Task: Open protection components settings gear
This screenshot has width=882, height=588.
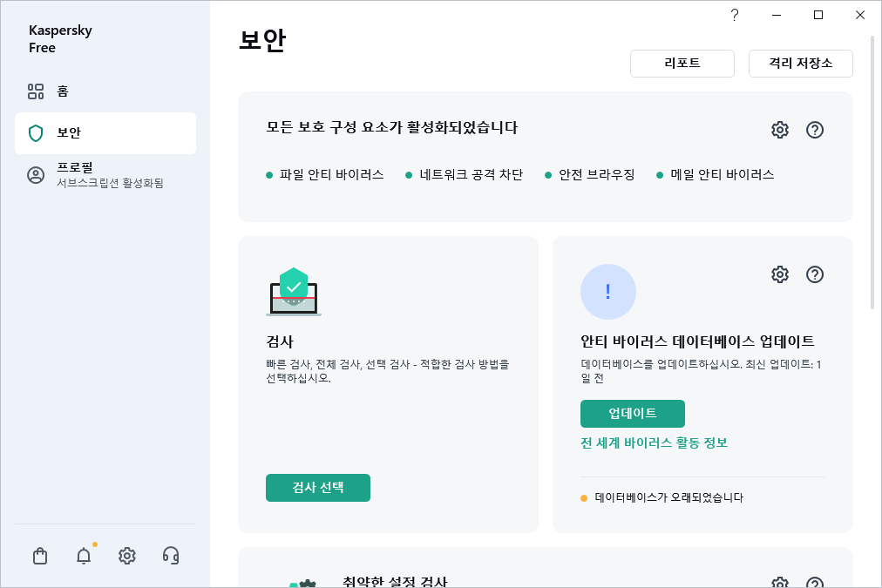Action: click(780, 130)
